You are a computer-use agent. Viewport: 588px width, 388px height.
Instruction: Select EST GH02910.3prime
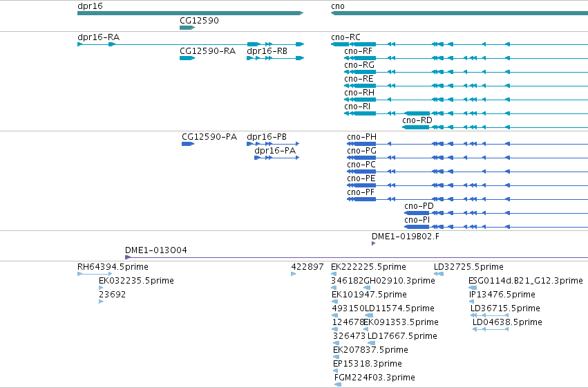pos(399,281)
